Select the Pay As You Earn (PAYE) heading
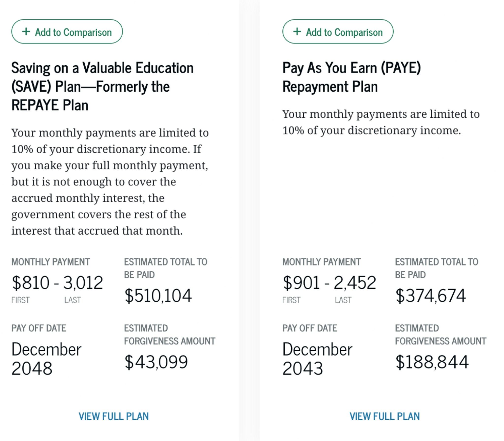Screen dimensions: 504x441 click(352, 77)
